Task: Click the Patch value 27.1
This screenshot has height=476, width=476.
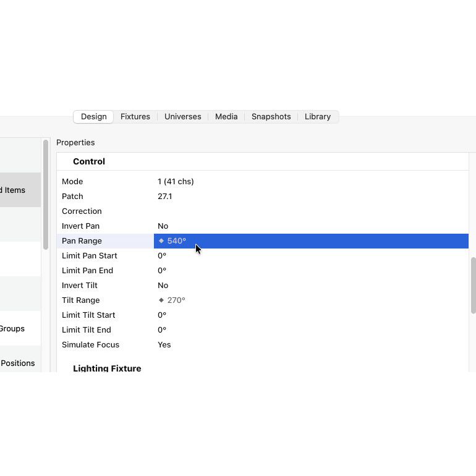Action: [165, 197]
